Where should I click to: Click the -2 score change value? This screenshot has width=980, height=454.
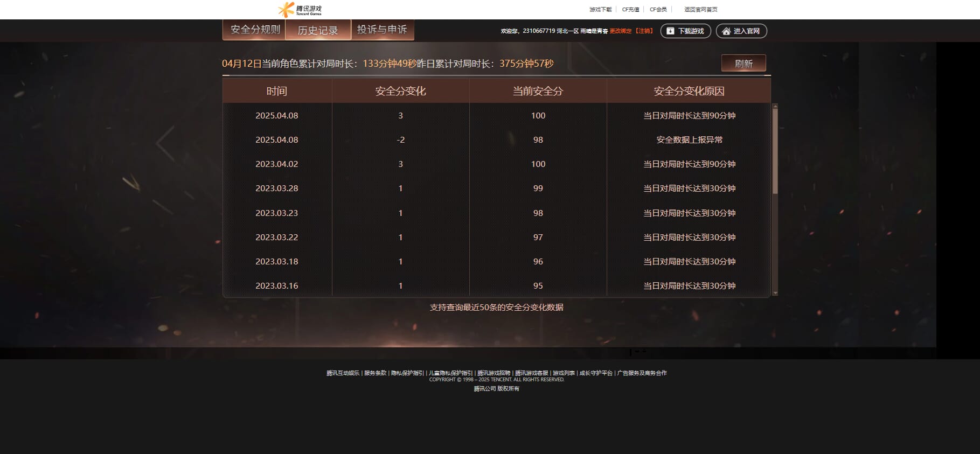click(401, 140)
